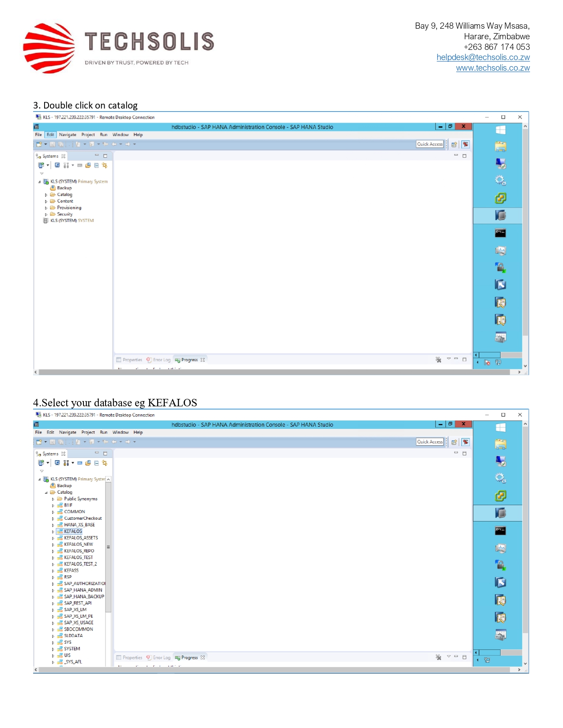Expand Catalog folder in step 3 screenshot
563x728 pixels.
pyautogui.click(x=46, y=195)
